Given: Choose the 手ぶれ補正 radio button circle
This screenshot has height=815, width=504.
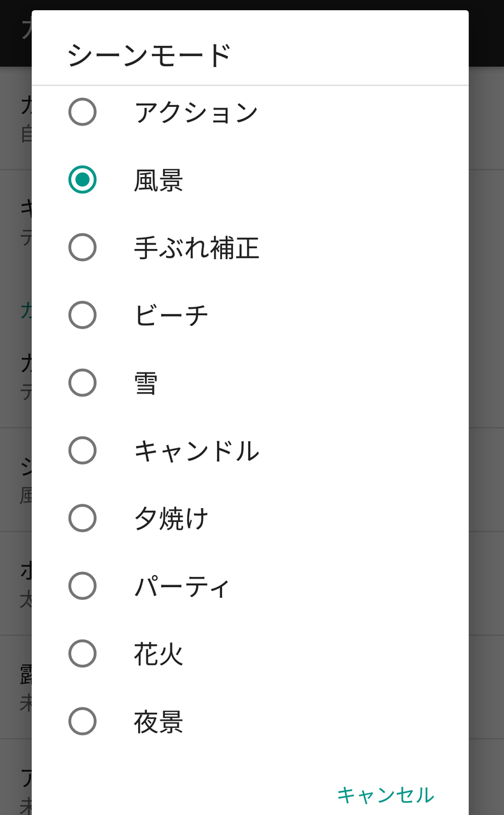Looking at the screenshot, I should 82,247.
